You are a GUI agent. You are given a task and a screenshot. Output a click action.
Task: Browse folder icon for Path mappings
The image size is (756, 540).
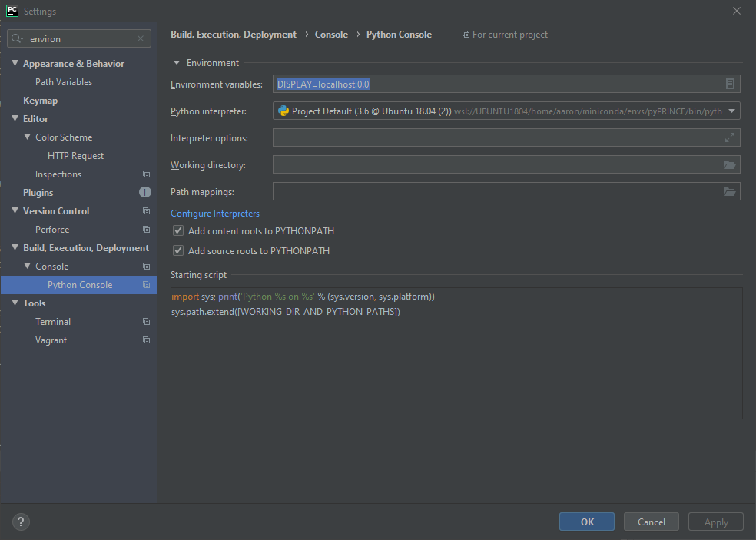point(729,192)
